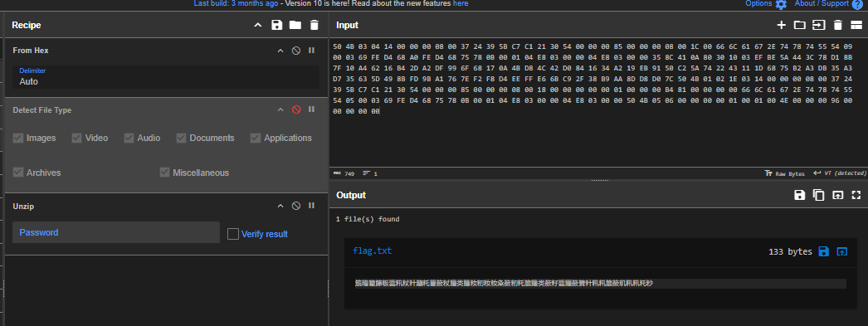Load a recipe with the folder icon
This screenshot has height=326, width=868.
pos(295,25)
